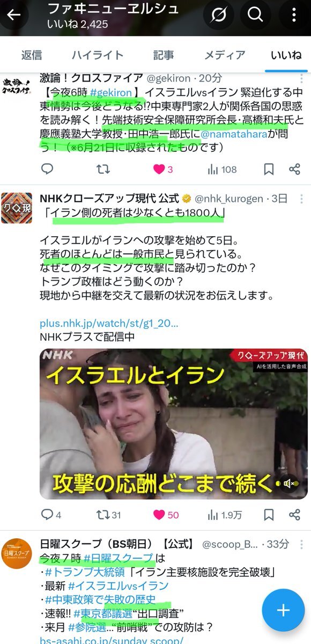Open the #東京都議選 hashtag
Viewport: 311px width, 644px height.
click(x=102, y=612)
